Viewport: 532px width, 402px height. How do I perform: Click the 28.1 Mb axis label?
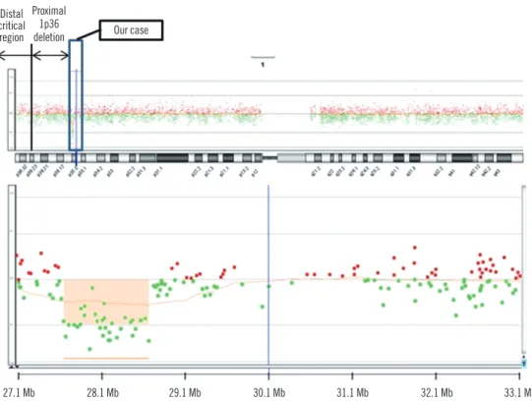click(102, 393)
